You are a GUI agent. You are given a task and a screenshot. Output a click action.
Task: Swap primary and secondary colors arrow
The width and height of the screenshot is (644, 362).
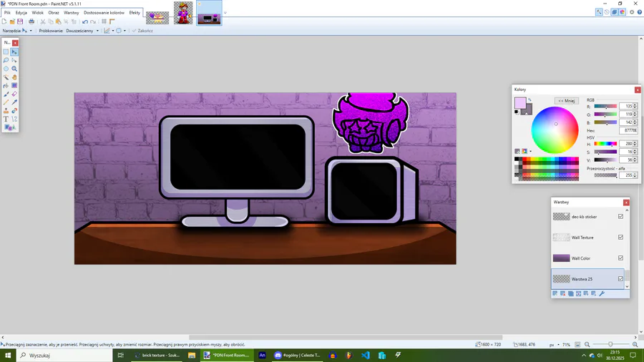[530, 99]
